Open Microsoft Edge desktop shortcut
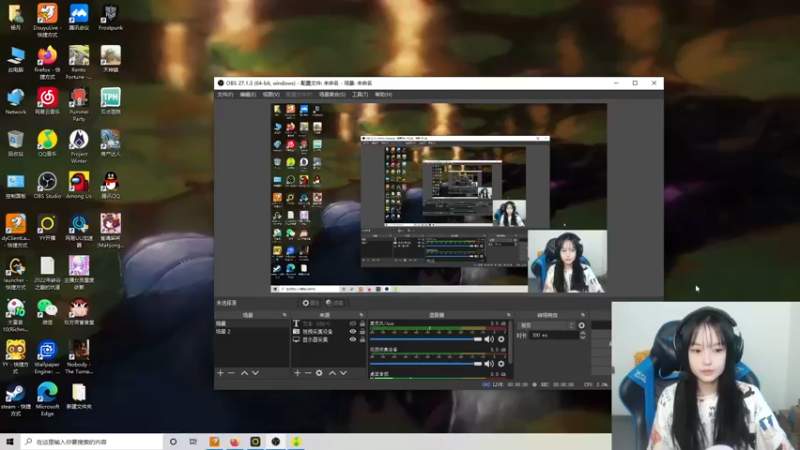The width and height of the screenshot is (800, 450). (x=47, y=400)
